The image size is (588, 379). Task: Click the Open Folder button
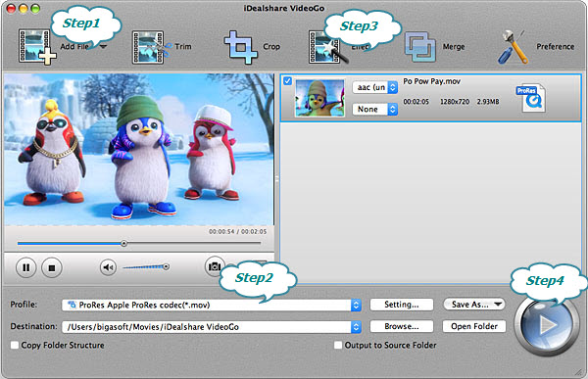474,326
